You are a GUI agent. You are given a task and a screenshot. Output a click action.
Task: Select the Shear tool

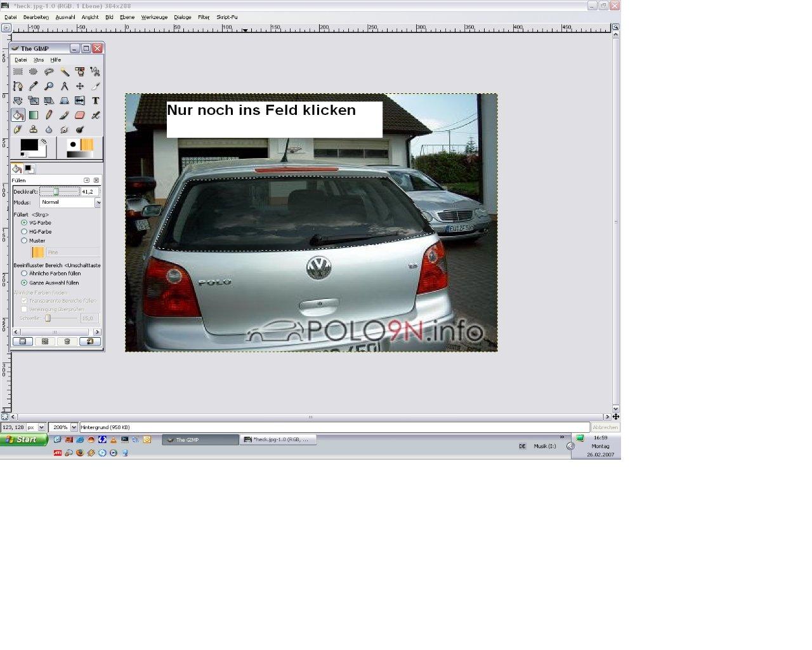click(49, 101)
